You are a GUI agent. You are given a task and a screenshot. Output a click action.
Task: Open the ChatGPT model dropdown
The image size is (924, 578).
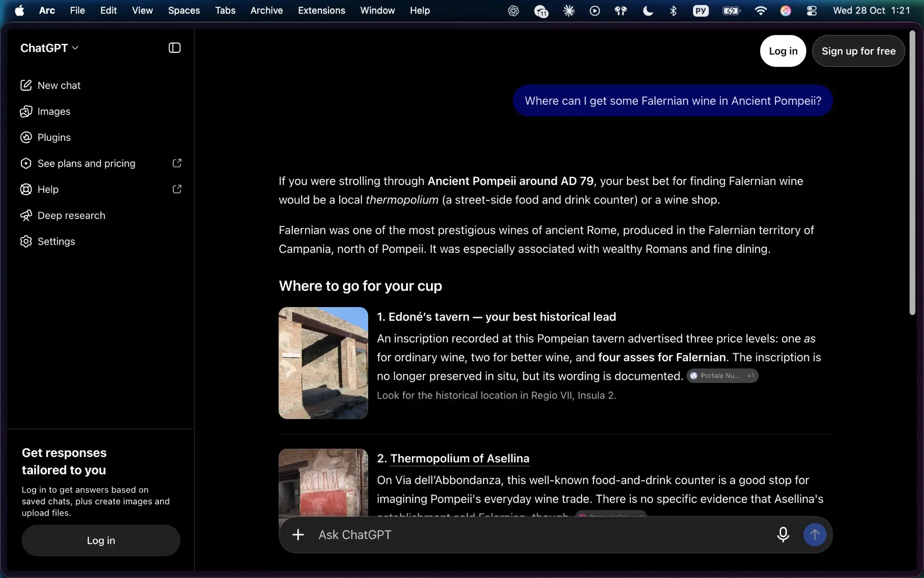pos(50,48)
